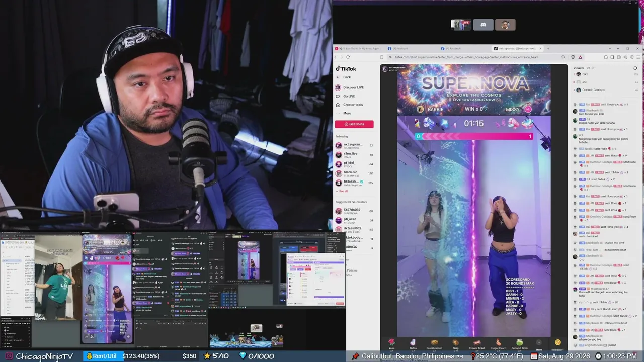Image resolution: width=644 pixels, height=362 pixels.
Task: Click the MISSY contestant avatar
Action: (528, 109)
